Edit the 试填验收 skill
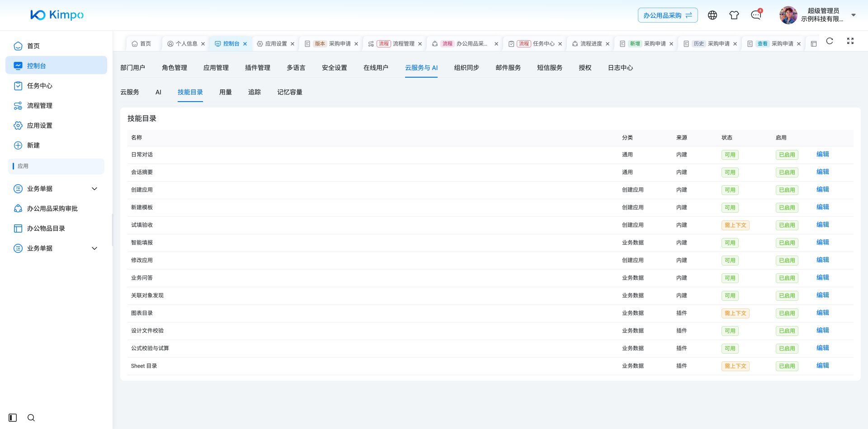 point(823,225)
